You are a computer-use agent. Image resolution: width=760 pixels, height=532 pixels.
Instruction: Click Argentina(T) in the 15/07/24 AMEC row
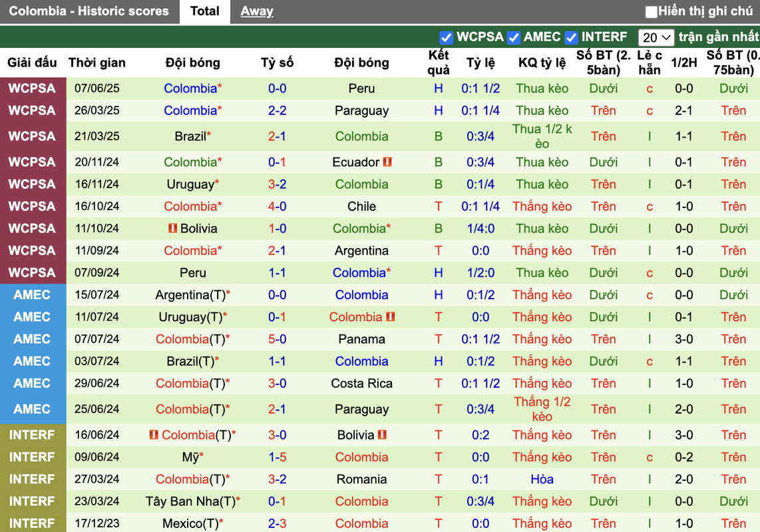click(x=190, y=295)
